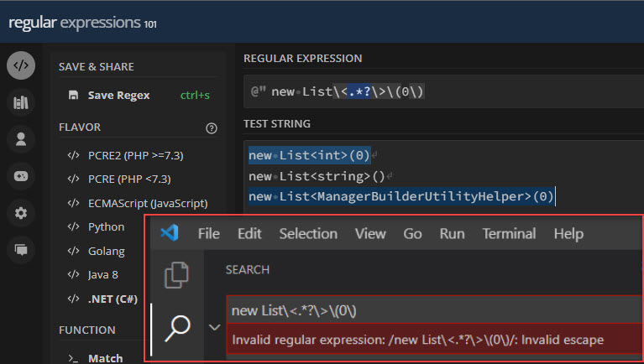Viewport: 644px width, 364px height.
Task: Open the chat bubble sidebar icon
Action: 21,249
